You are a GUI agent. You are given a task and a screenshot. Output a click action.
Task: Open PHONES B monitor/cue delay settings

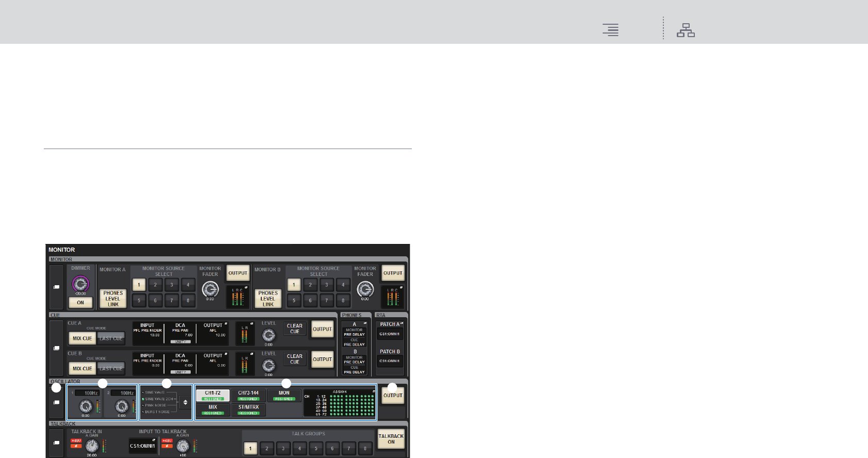(355, 362)
